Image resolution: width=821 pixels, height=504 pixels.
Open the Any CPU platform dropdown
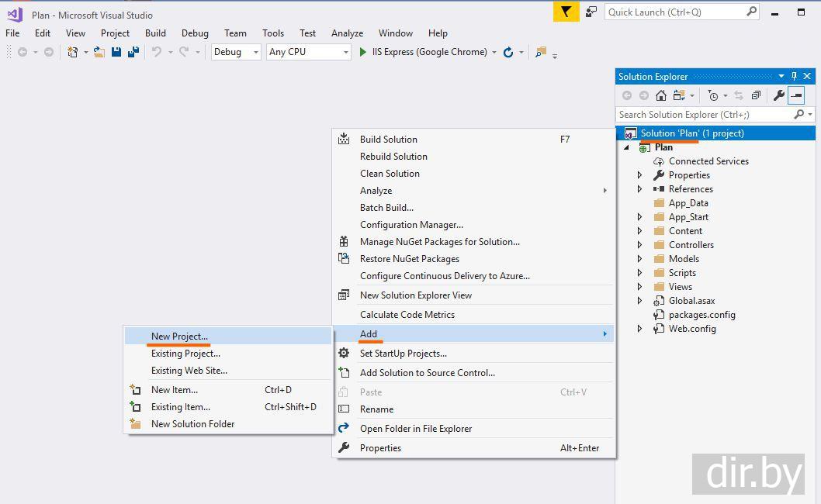[x=309, y=52]
